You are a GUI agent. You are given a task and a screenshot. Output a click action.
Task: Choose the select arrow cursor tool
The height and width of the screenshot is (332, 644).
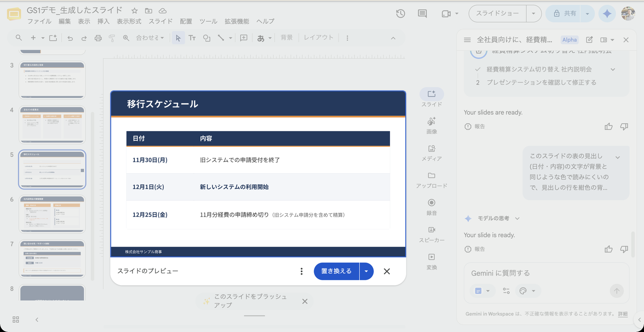pos(178,38)
